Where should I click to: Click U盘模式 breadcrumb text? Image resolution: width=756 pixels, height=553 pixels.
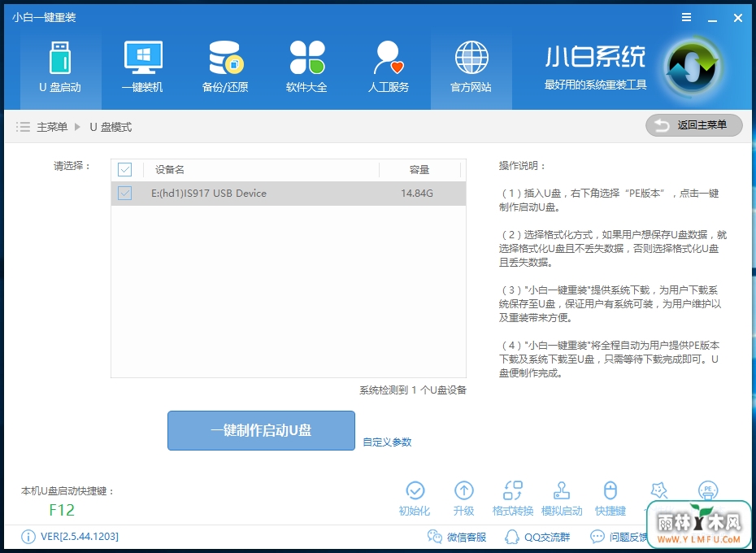point(111,127)
